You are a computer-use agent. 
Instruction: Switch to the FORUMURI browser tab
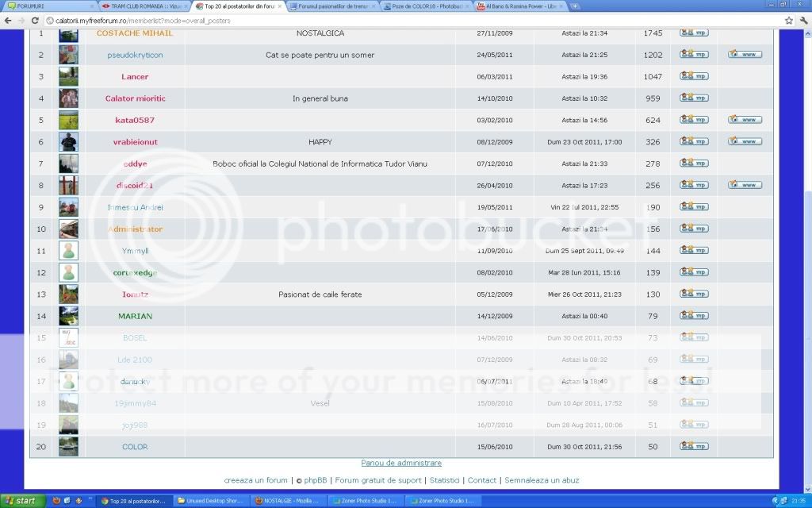(49, 6)
